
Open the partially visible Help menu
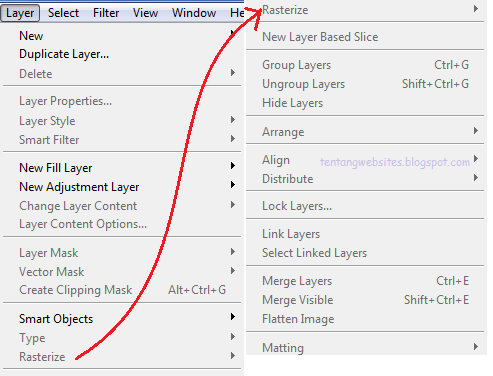point(237,13)
